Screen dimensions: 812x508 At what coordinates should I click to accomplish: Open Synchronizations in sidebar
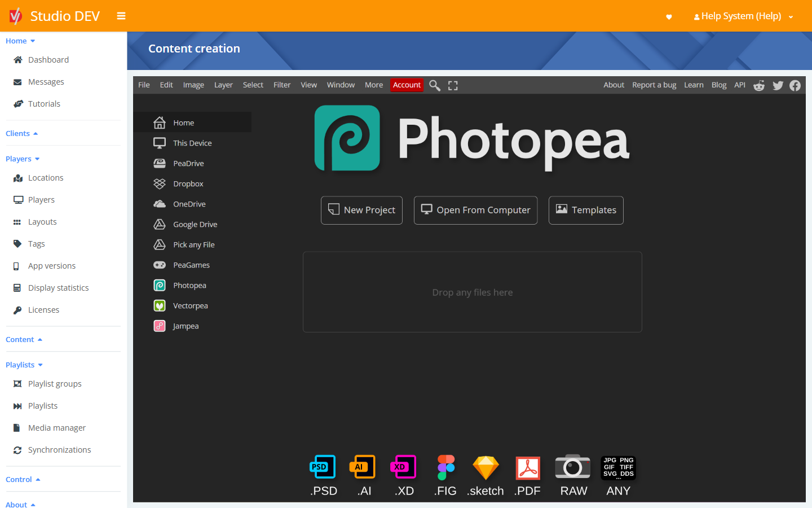(x=59, y=450)
